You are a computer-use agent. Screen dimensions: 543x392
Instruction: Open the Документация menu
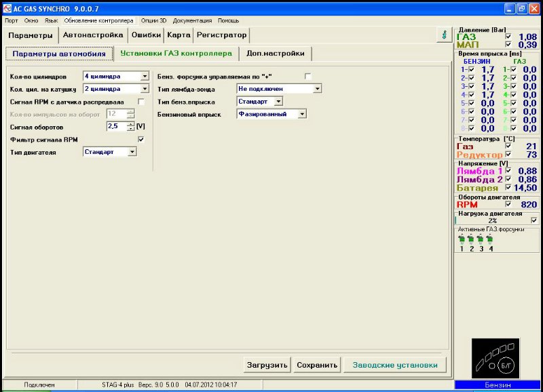(x=192, y=20)
